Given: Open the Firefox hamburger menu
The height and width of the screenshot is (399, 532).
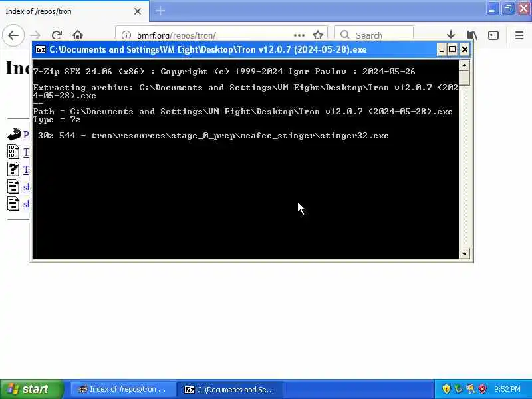Looking at the screenshot, I should click(519, 35).
